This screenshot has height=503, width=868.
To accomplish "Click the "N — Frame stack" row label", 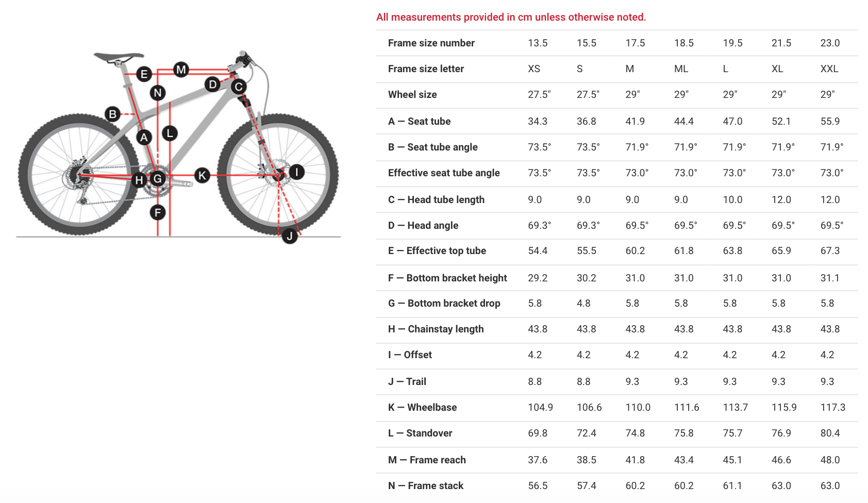I will click(x=425, y=485).
